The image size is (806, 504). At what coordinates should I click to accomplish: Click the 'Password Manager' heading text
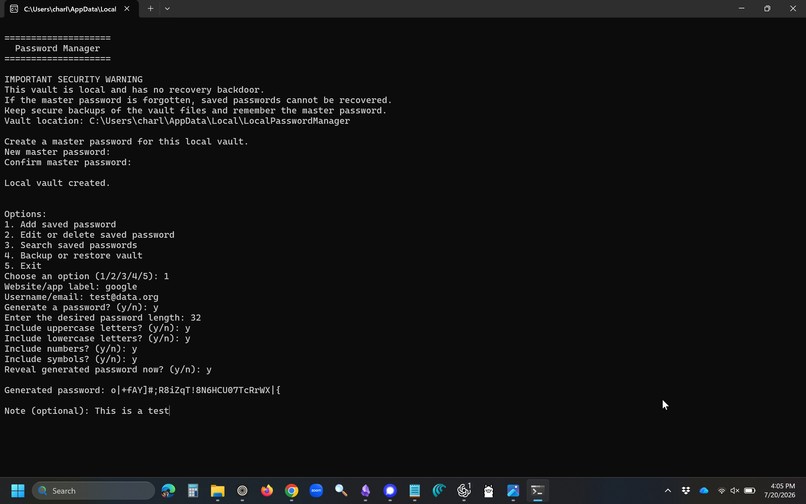tap(58, 48)
